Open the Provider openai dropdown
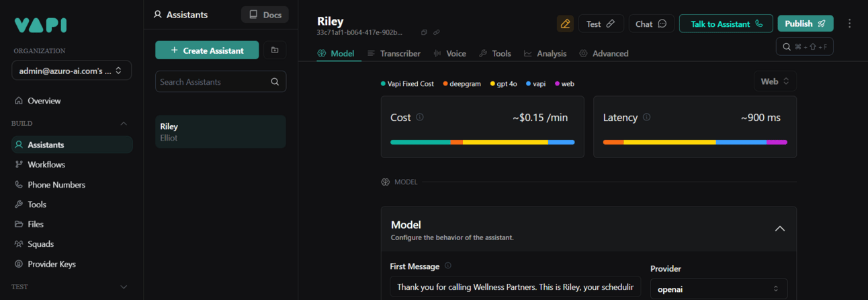The height and width of the screenshot is (300, 868). click(719, 289)
